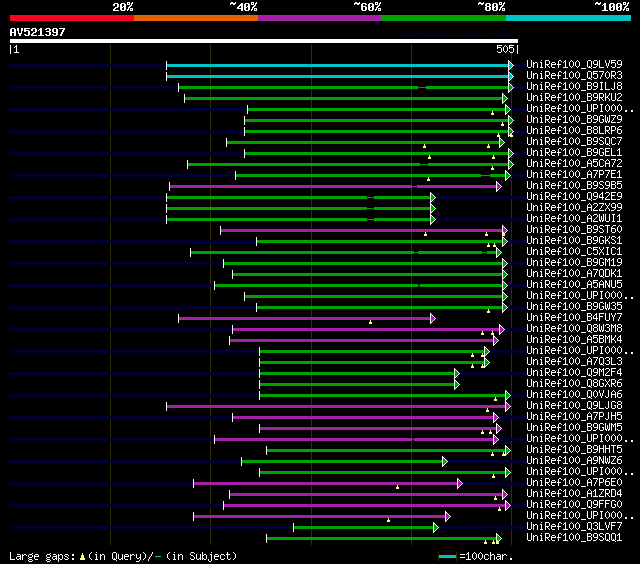Viewport: 640px width, 564px height.
Task: Click the UniRef100_Q9LJG8 label
Action: pos(574,406)
